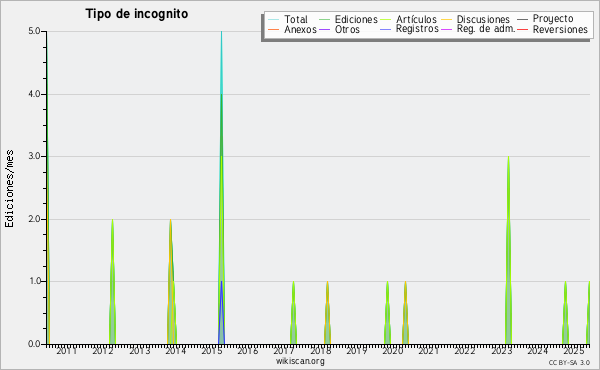
Task: Click the 2013 x-axis year label
Action: pos(139,351)
